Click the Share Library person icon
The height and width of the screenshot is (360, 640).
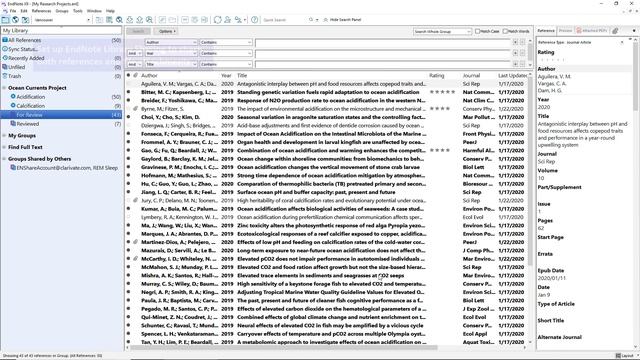[227, 20]
